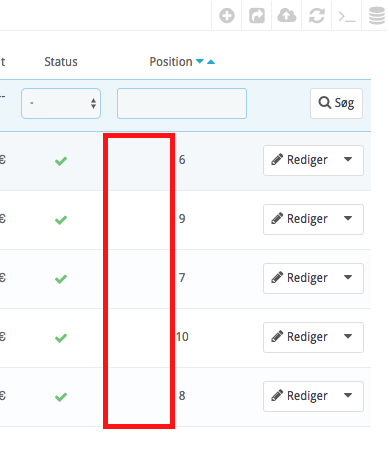389x461 pixels.
Task: Open the database stack icon
Action: point(377,15)
